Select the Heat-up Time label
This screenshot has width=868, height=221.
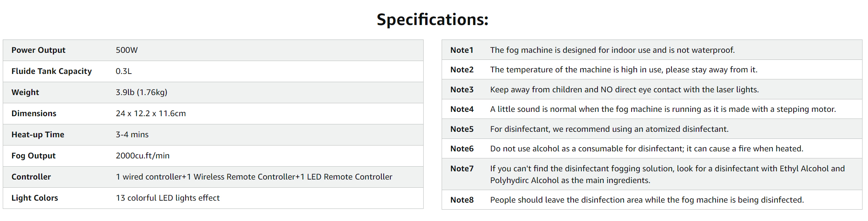[x=38, y=135]
